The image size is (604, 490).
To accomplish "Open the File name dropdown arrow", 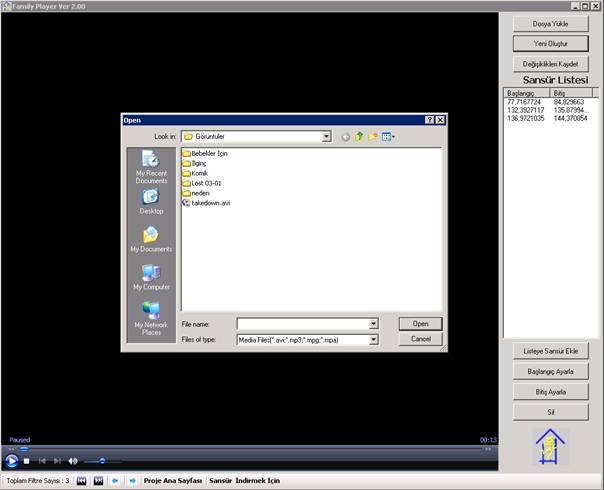I will click(x=373, y=324).
